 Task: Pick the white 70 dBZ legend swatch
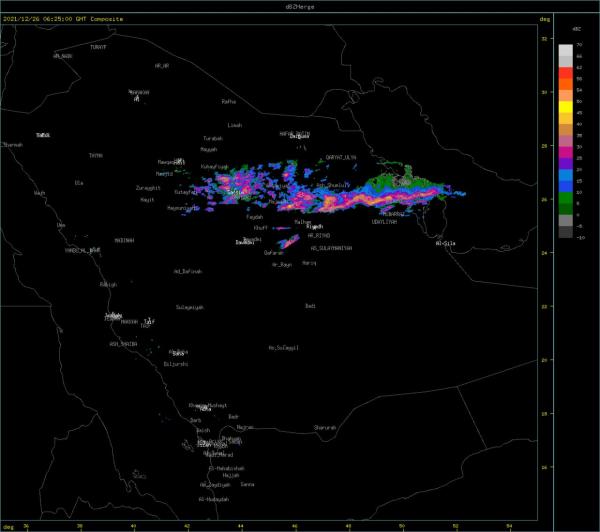(566, 51)
